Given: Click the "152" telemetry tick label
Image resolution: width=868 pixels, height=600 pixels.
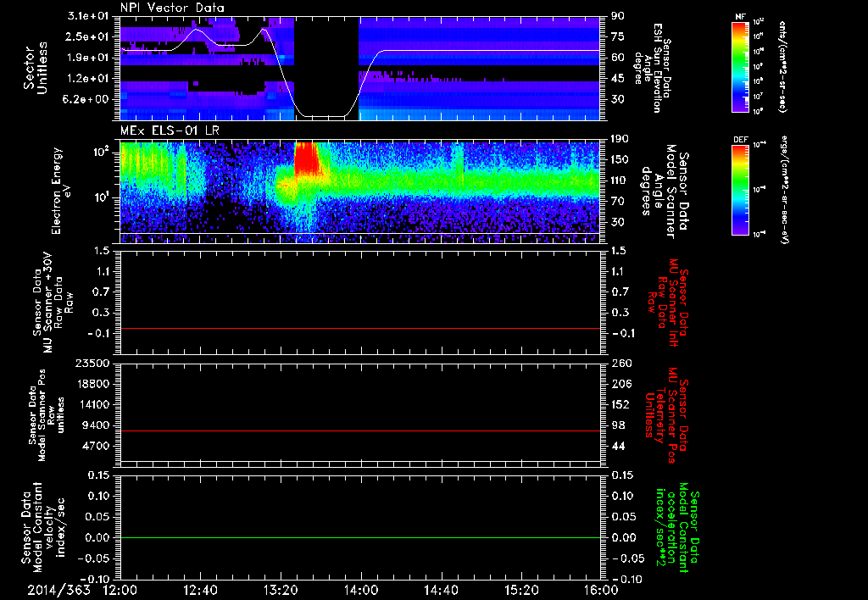Looking at the screenshot, I should (x=620, y=404).
